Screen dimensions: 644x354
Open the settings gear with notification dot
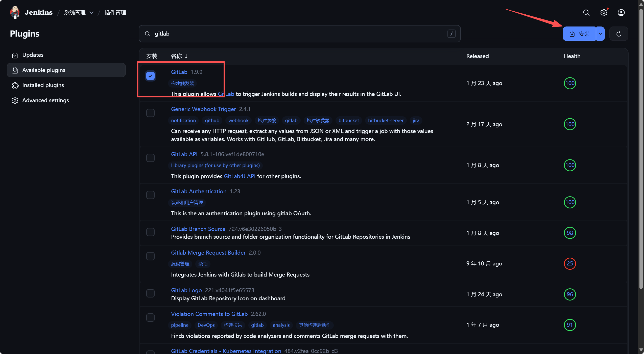click(604, 13)
